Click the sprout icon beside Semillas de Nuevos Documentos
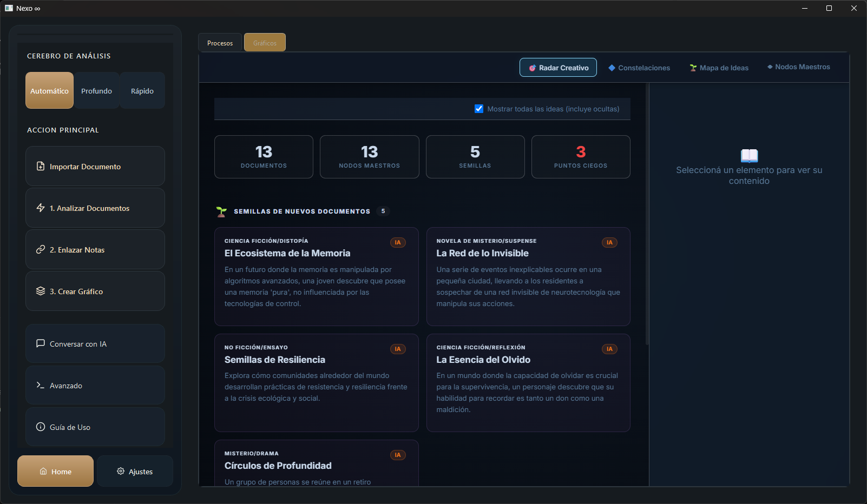The width and height of the screenshot is (867, 504). click(221, 211)
